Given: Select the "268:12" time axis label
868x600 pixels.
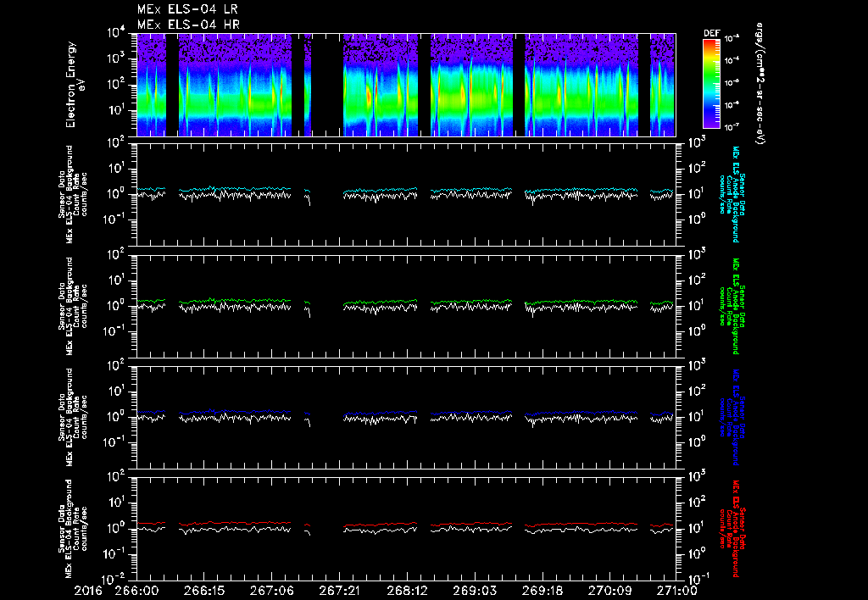Looking at the screenshot, I should point(407,591).
